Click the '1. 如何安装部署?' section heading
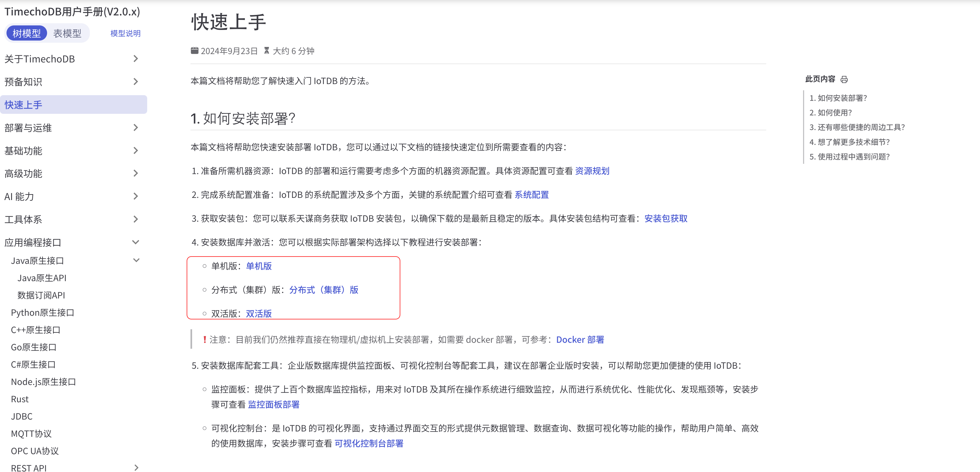This screenshot has height=472, width=980. [243, 118]
